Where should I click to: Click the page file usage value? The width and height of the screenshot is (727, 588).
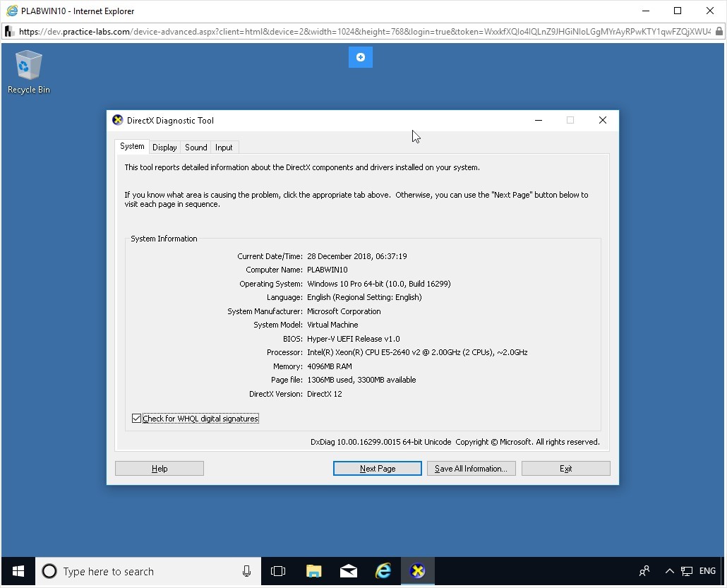pyautogui.click(x=361, y=380)
